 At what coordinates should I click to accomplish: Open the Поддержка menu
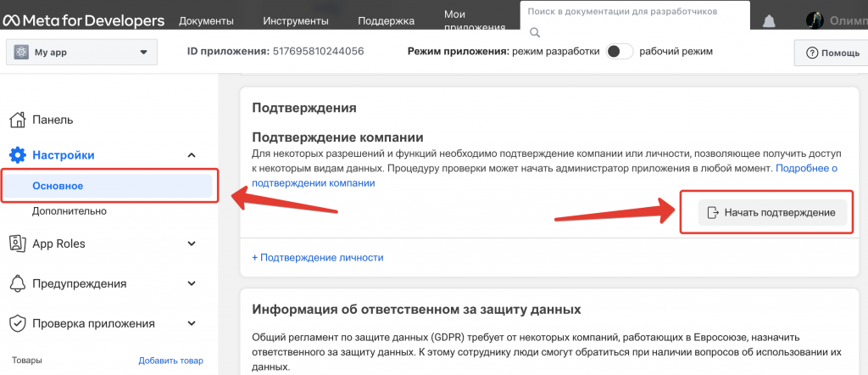(x=386, y=21)
